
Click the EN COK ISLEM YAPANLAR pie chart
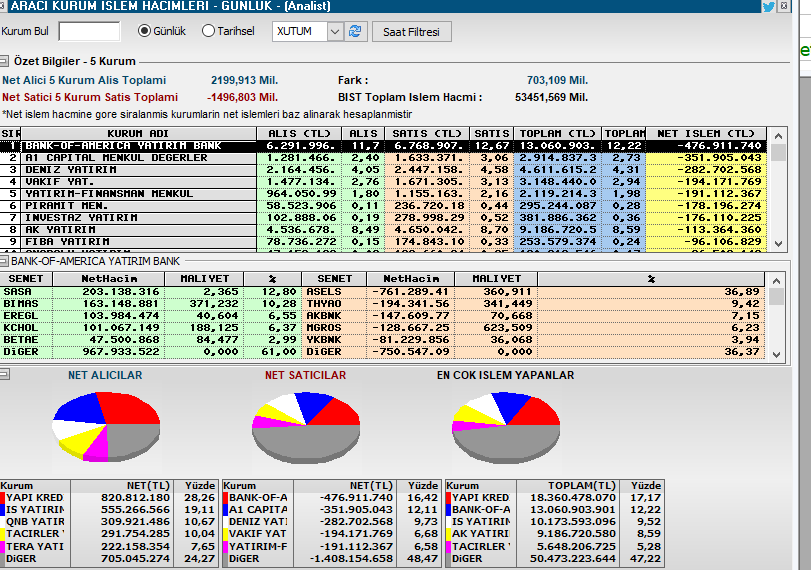506,427
